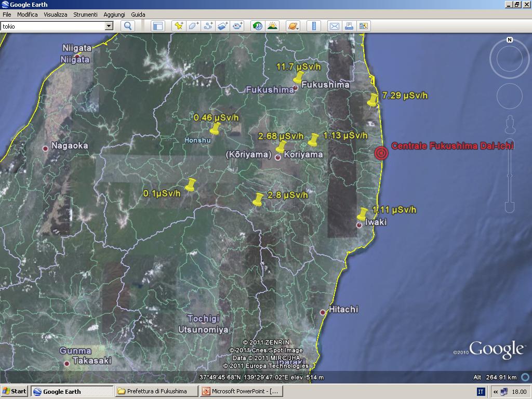The width and height of the screenshot is (532, 399).
Task: Print the current map view
Action: (x=349, y=26)
